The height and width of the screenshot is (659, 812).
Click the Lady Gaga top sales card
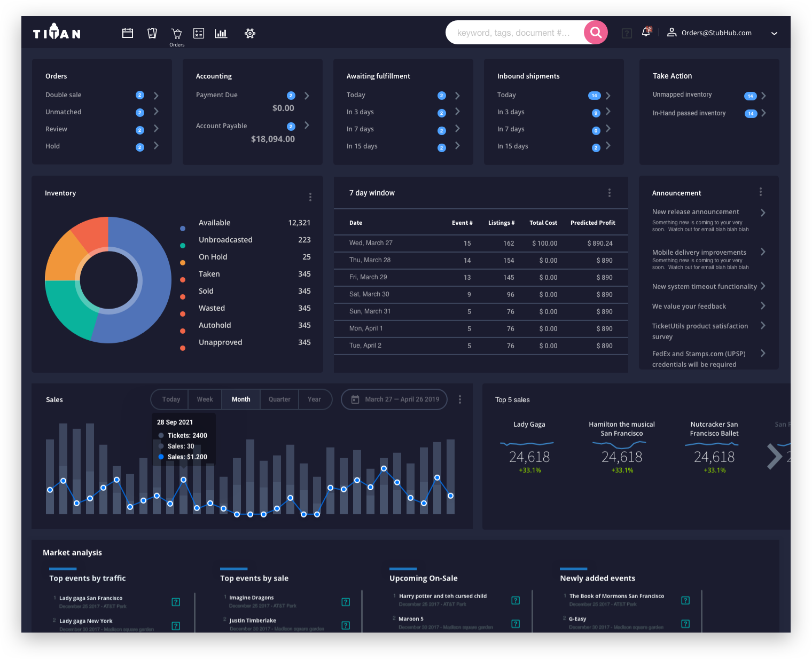[529, 448]
